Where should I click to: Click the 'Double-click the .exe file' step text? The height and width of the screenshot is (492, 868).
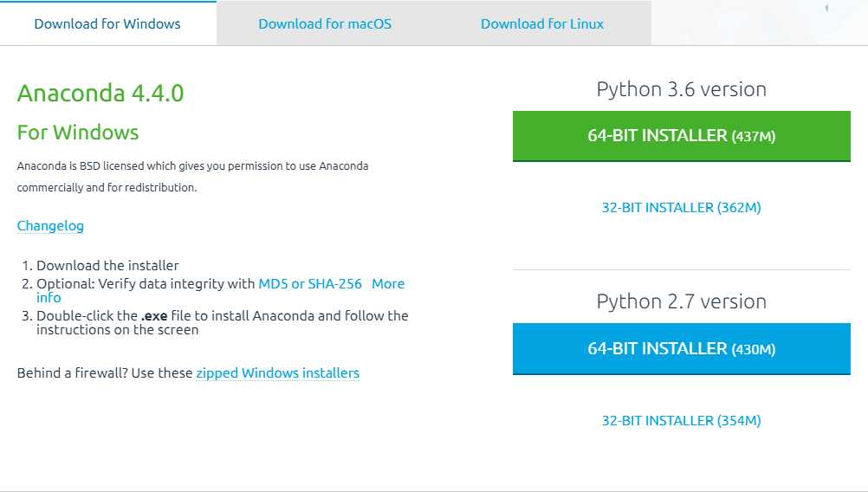pos(223,322)
